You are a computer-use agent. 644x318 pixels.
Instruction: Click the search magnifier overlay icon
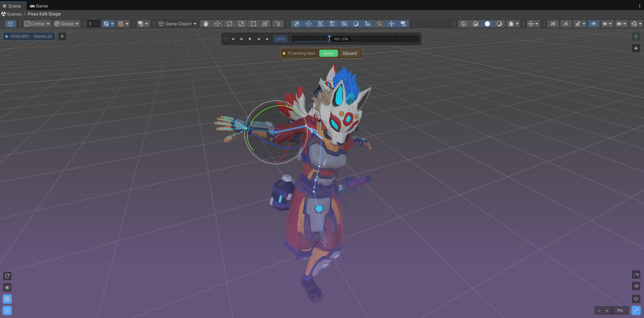380,24
